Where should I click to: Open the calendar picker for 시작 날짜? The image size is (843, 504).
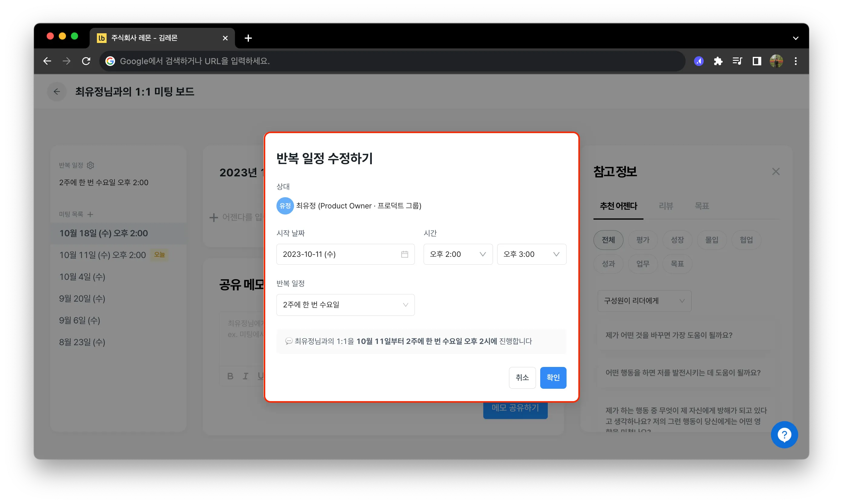pos(405,254)
